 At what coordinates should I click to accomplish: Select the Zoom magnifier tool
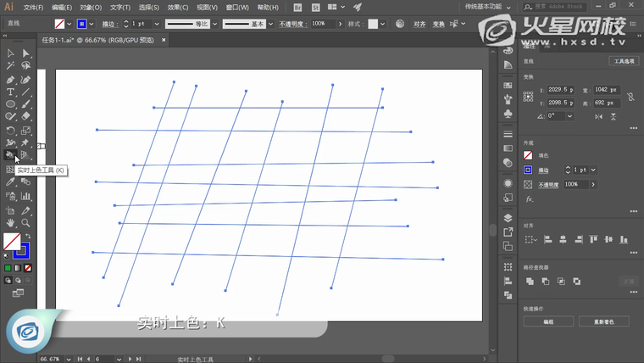(26, 222)
